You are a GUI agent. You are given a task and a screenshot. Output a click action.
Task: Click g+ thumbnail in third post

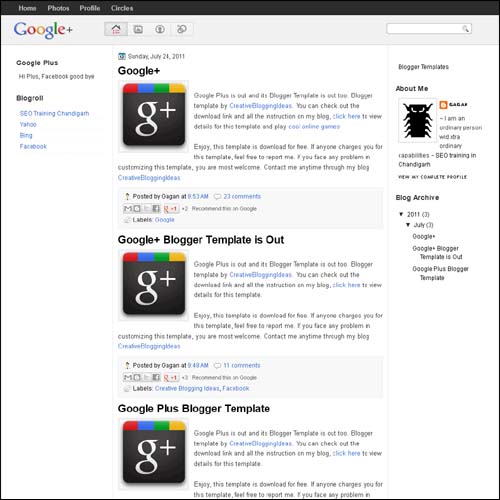coord(154,453)
